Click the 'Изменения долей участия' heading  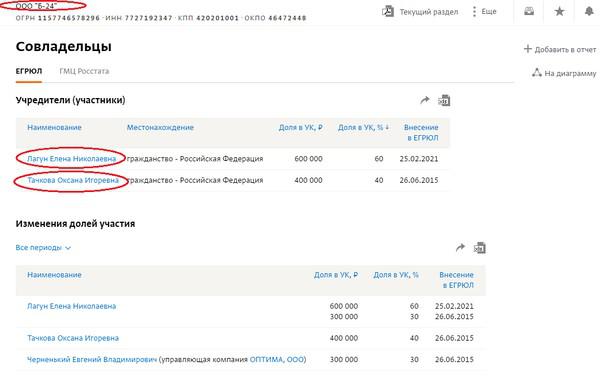[x=75, y=224]
